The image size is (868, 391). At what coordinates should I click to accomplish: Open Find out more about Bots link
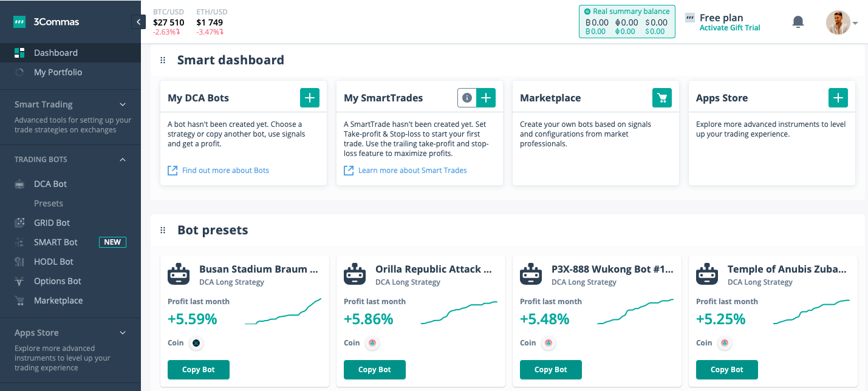point(225,170)
